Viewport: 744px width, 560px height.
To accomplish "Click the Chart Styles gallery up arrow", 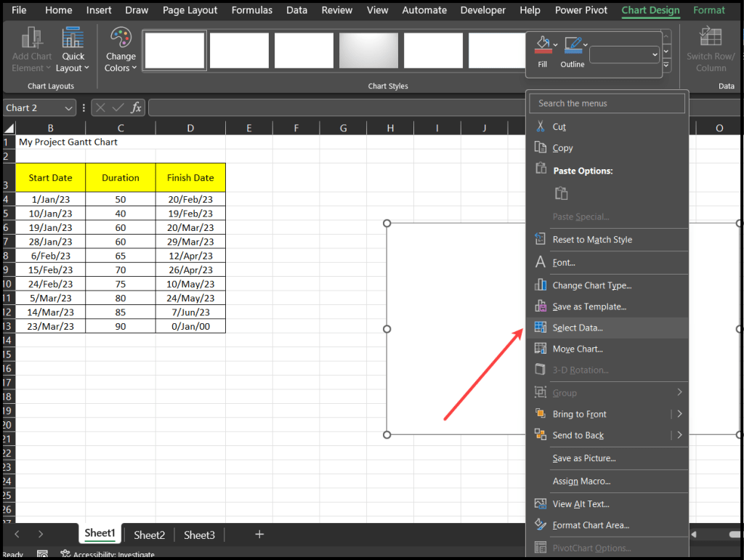I will click(666, 36).
